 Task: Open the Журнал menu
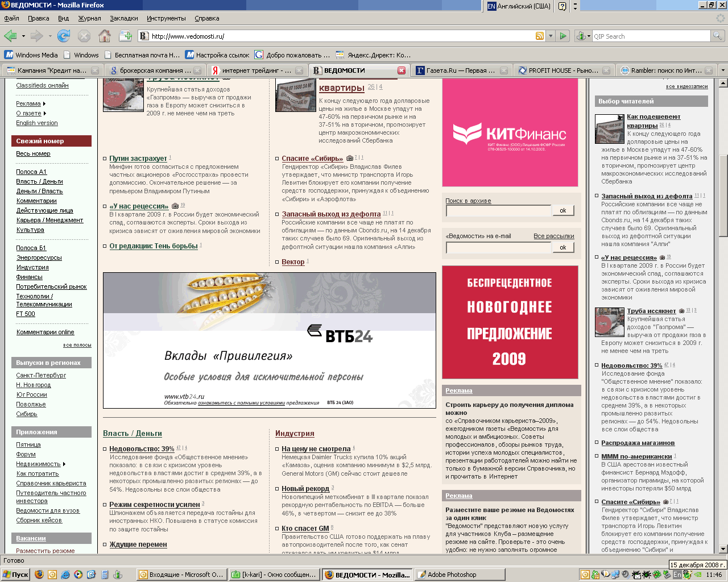click(x=89, y=18)
